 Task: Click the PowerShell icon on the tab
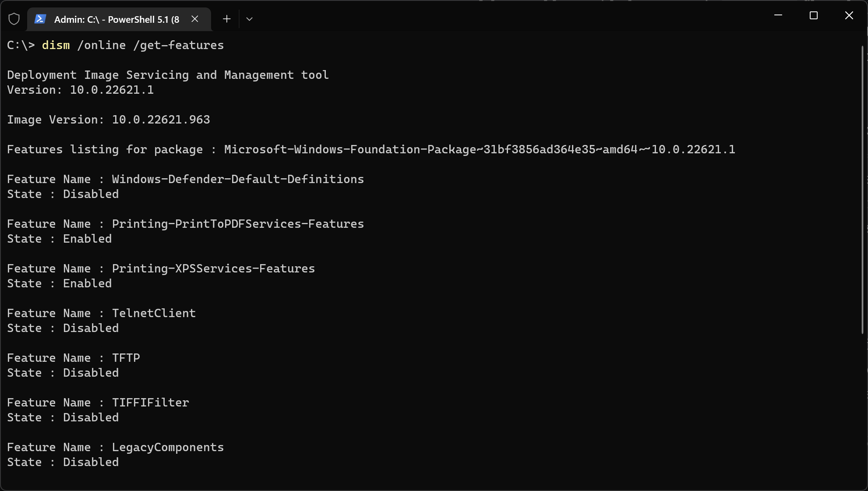(x=40, y=19)
